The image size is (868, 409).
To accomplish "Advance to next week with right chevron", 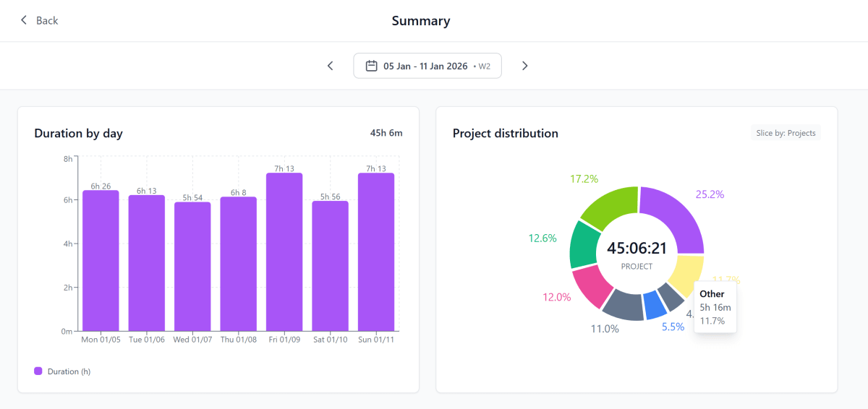I will pos(525,66).
